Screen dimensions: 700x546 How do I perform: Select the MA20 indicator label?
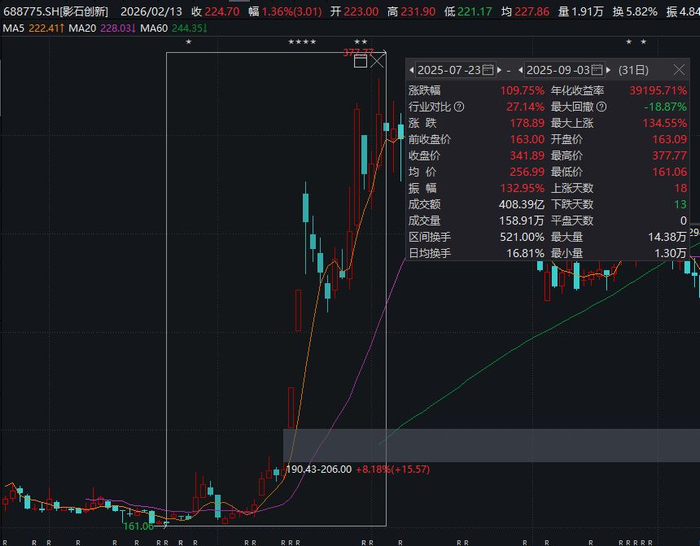click(82, 29)
